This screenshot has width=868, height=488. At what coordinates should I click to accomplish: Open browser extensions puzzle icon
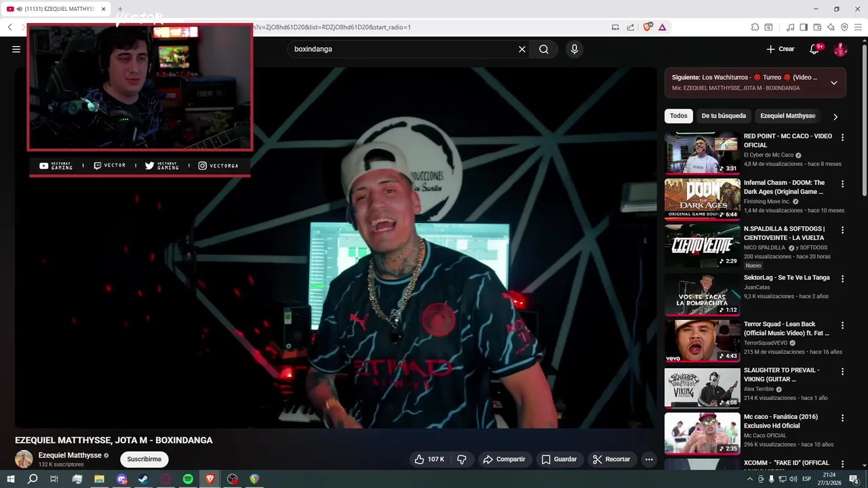click(x=755, y=27)
